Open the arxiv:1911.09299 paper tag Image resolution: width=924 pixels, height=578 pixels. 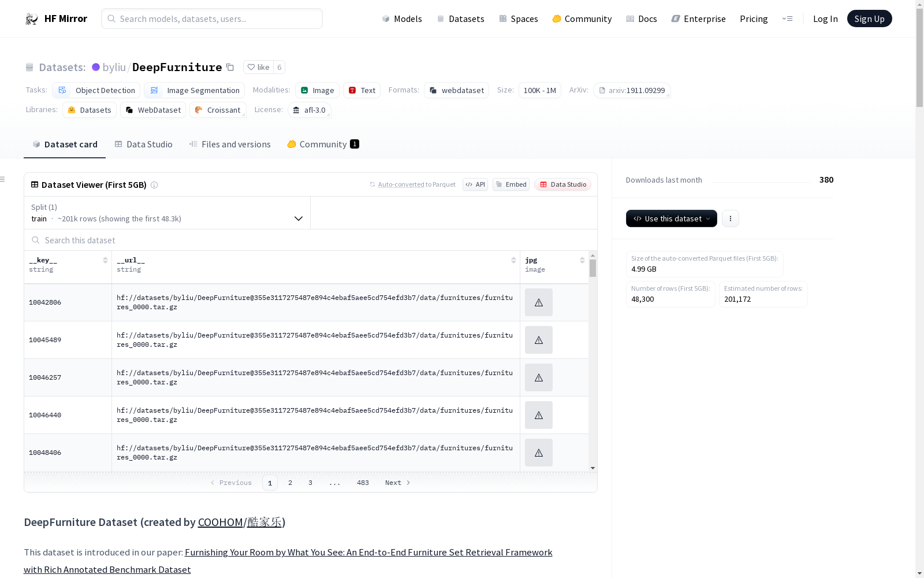[632, 90]
